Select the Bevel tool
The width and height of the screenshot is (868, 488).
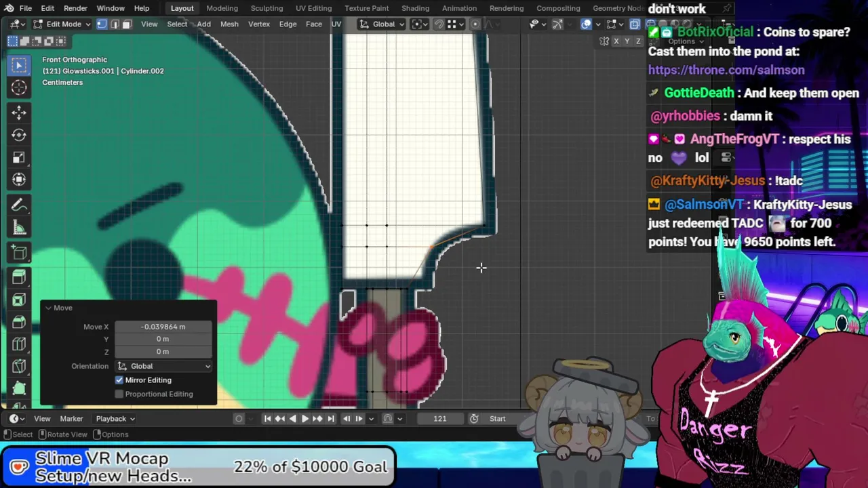tap(19, 322)
